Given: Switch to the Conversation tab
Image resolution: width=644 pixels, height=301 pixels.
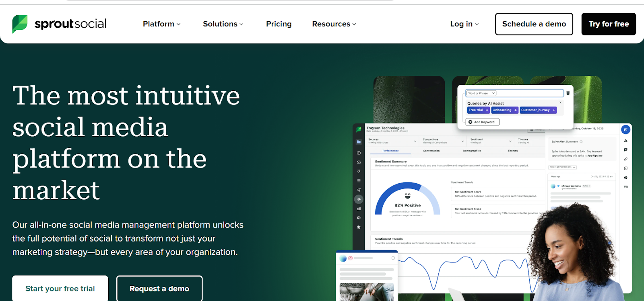Looking at the screenshot, I should coord(431,151).
